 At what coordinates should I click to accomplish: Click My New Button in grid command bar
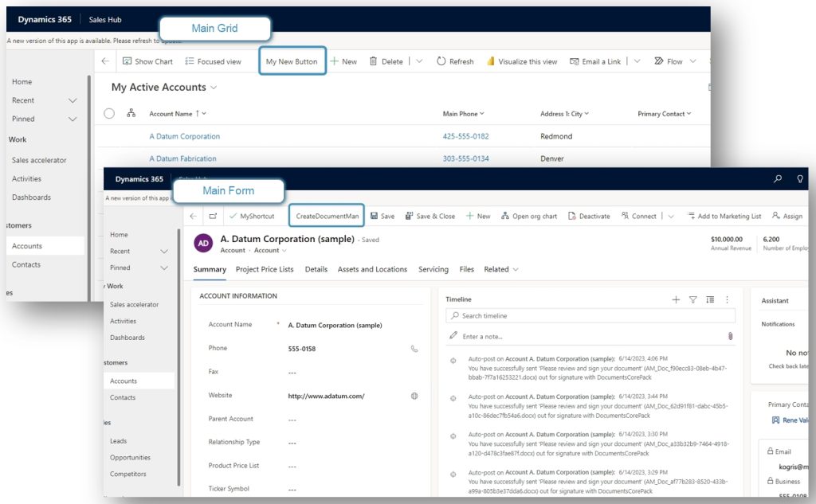292,61
